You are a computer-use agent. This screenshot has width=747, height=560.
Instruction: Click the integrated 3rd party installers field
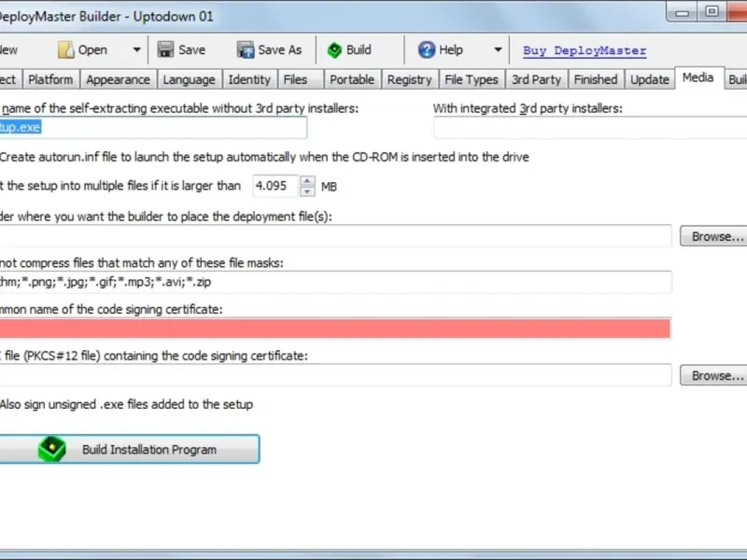point(590,128)
